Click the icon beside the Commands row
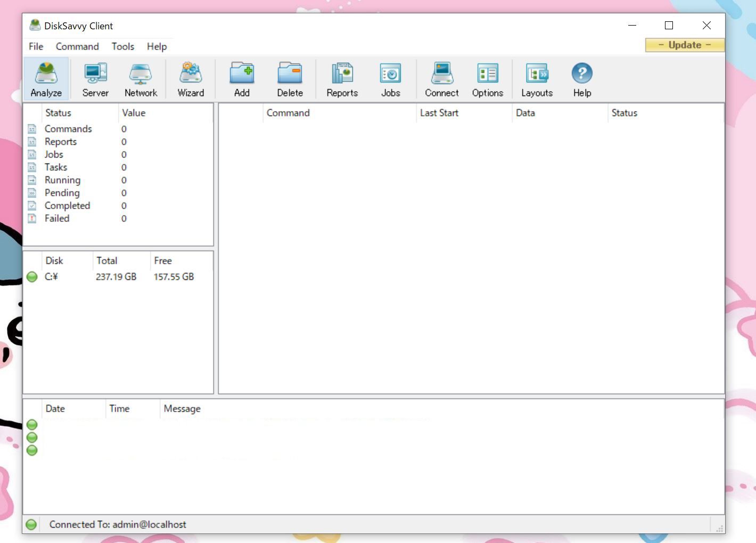756x543 pixels. click(x=32, y=129)
